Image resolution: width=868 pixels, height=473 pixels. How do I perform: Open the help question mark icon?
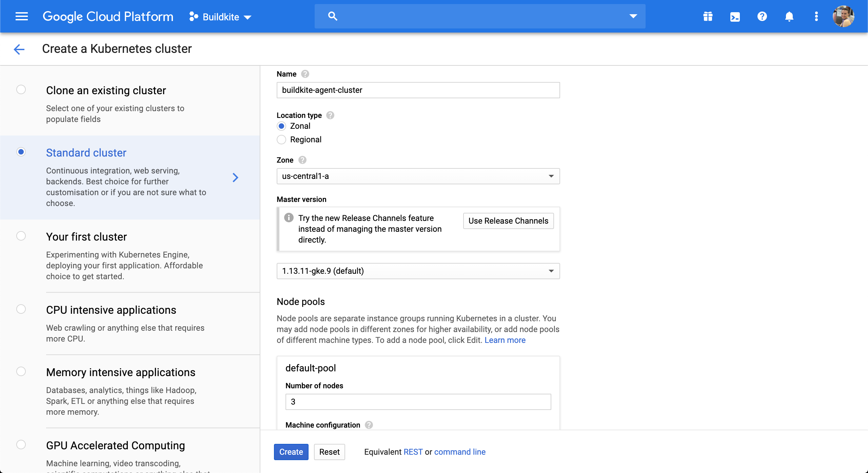pyautogui.click(x=762, y=16)
